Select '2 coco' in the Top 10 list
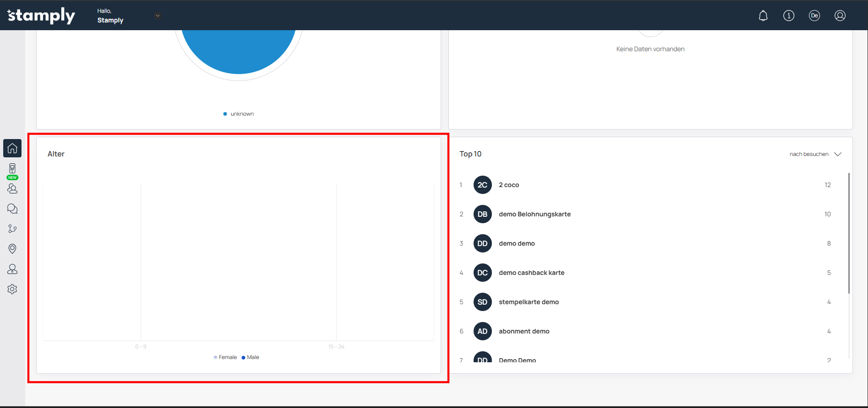 point(509,185)
